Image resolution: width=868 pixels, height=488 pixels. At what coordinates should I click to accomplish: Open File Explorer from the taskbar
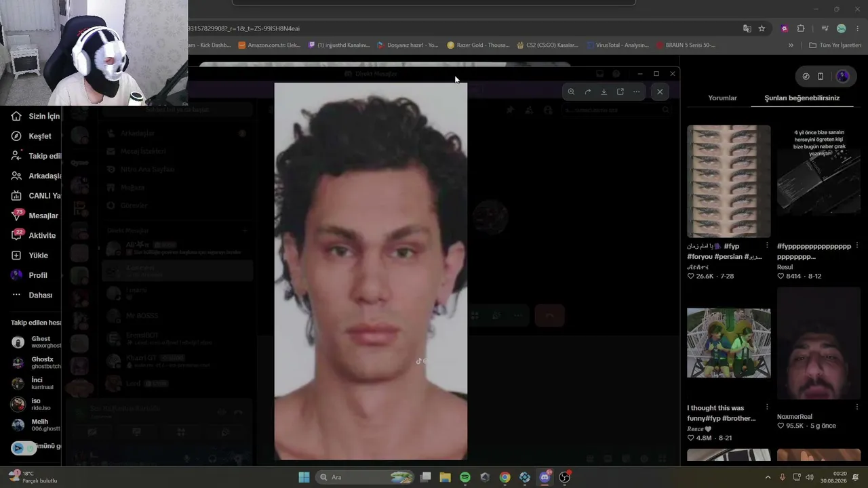[x=445, y=477]
